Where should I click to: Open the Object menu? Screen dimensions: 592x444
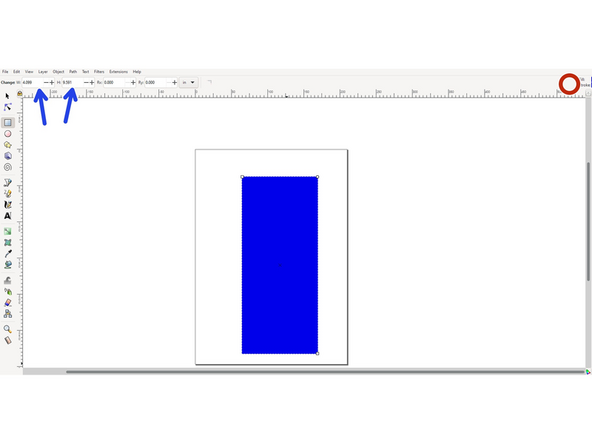pyautogui.click(x=58, y=71)
